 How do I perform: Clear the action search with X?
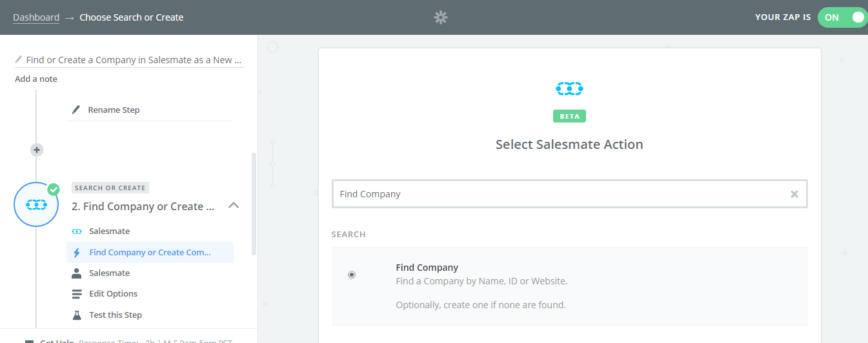tap(794, 194)
